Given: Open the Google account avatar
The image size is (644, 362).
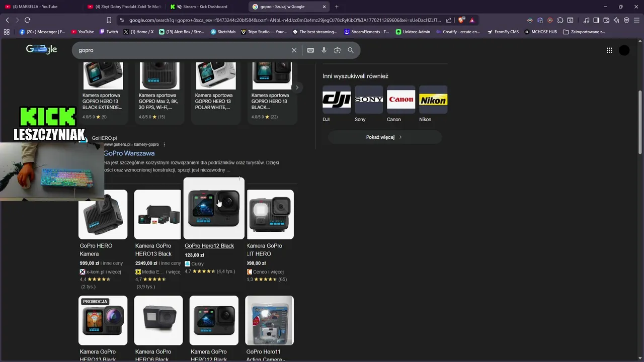Looking at the screenshot, I should click(624, 50).
